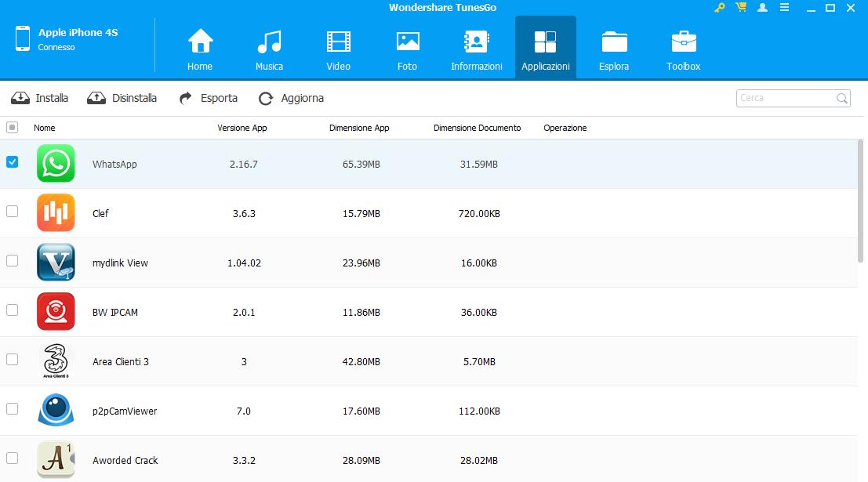Click the Cerca search field
The height and width of the screenshot is (482, 868).
[x=786, y=98]
